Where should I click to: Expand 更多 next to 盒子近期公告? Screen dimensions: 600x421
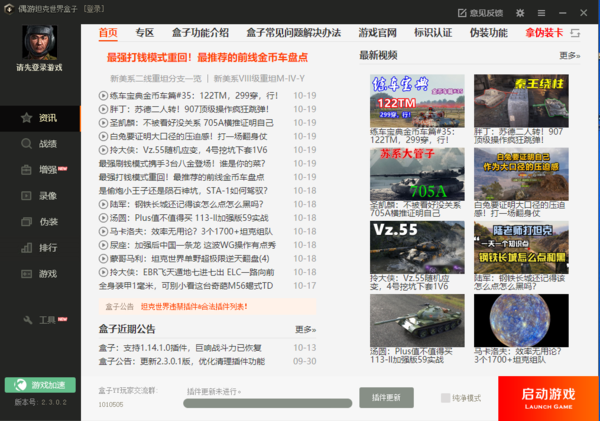coord(305,329)
